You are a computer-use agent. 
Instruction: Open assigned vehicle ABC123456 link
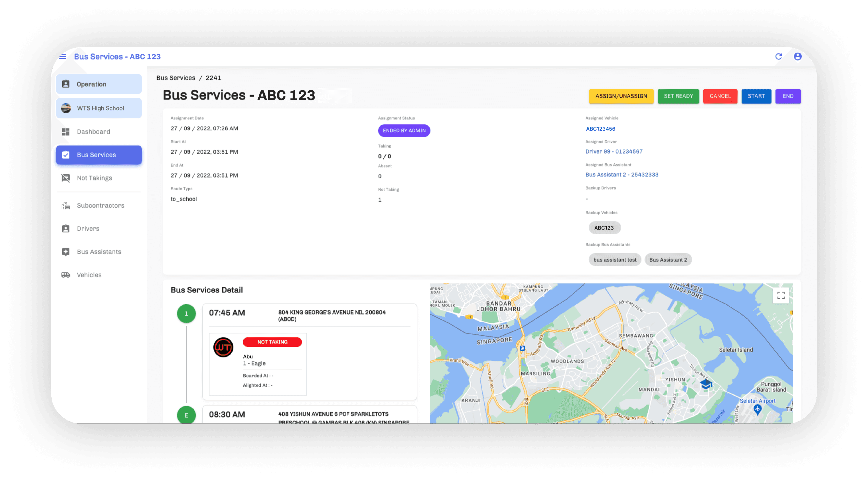(600, 129)
